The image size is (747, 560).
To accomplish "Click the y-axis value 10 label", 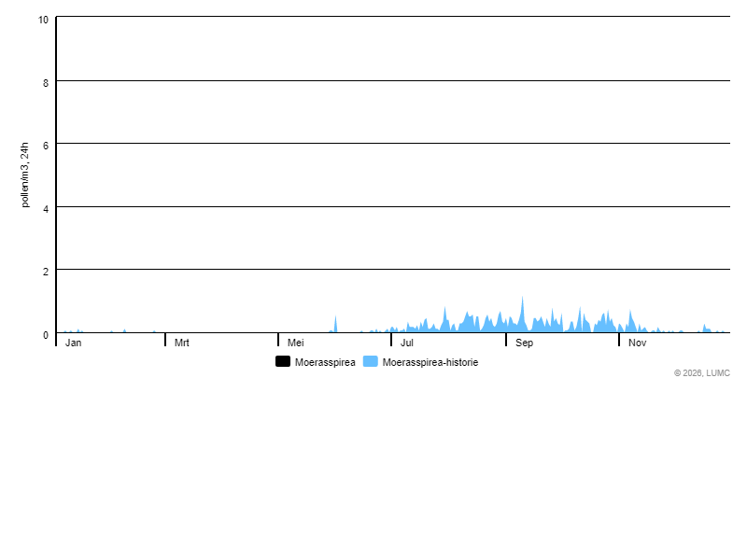I will coord(44,19).
